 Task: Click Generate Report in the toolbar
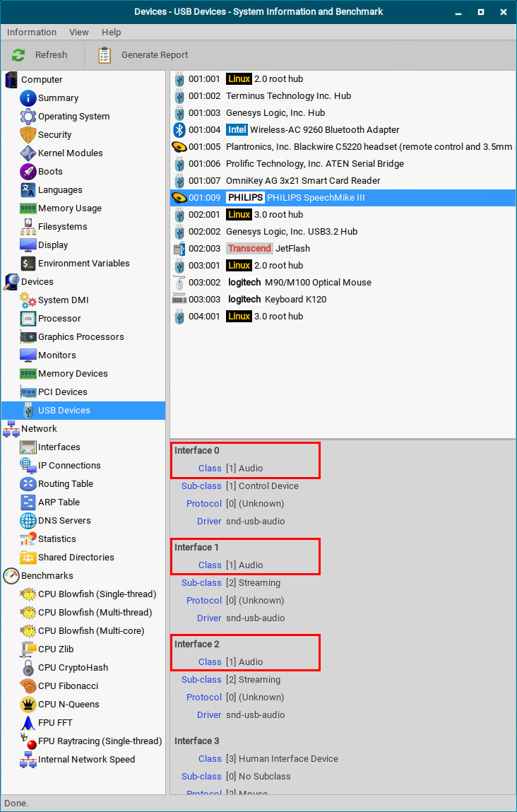pyautogui.click(x=143, y=55)
